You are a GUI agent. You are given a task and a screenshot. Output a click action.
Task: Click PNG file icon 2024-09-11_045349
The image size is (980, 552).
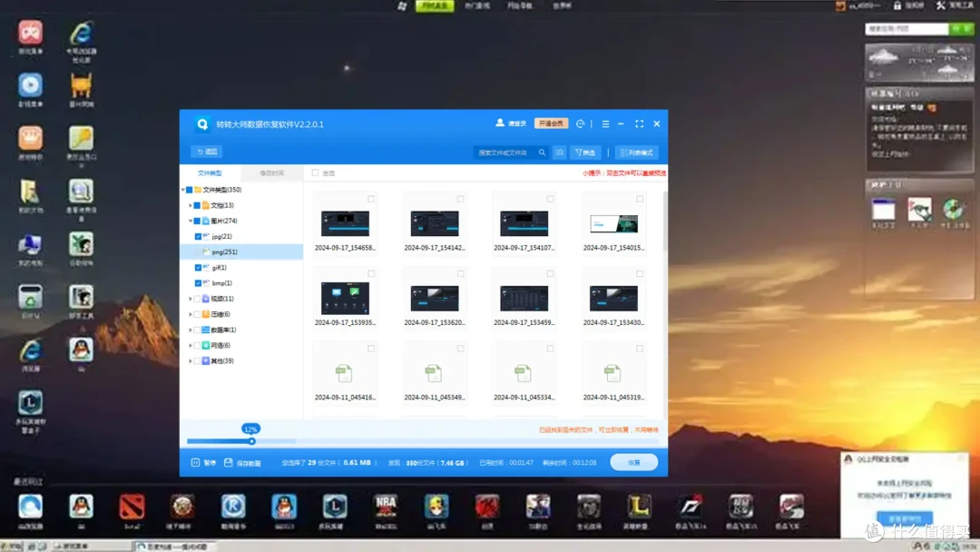point(434,373)
